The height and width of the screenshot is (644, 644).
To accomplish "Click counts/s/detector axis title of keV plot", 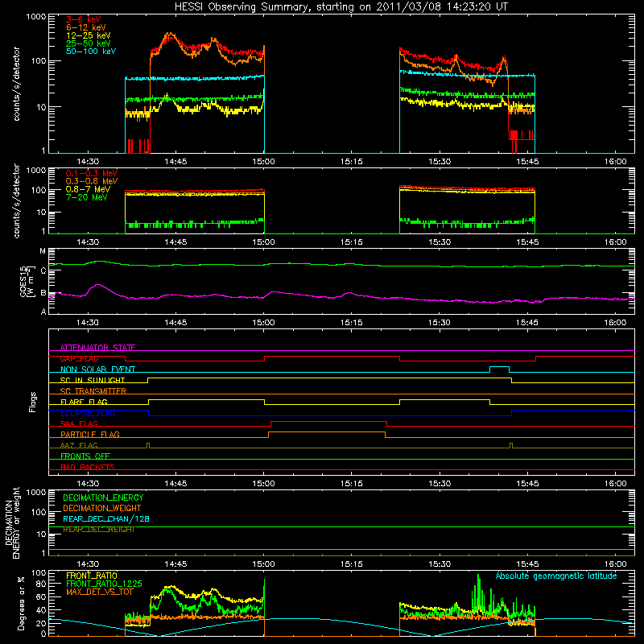I will coord(16,84).
